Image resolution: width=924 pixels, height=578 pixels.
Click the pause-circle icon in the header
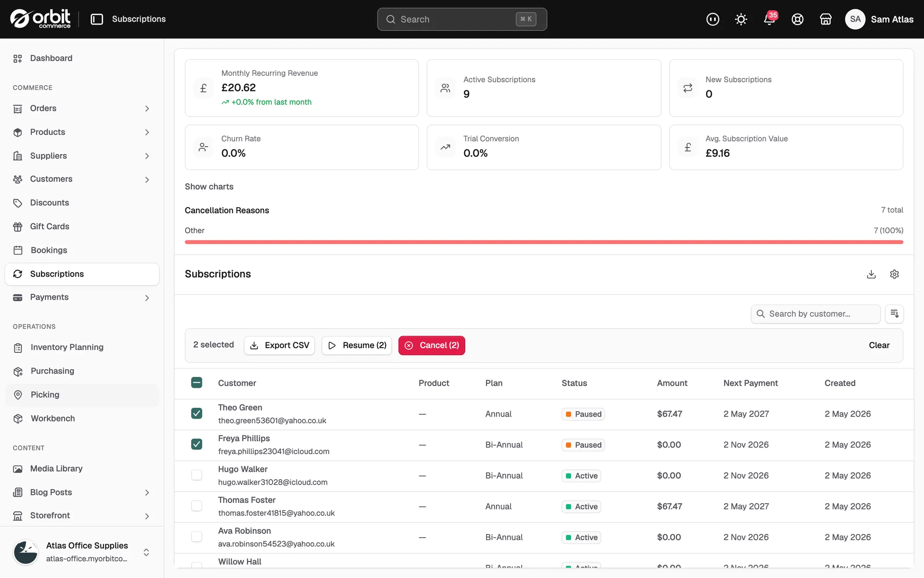(x=713, y=19)
